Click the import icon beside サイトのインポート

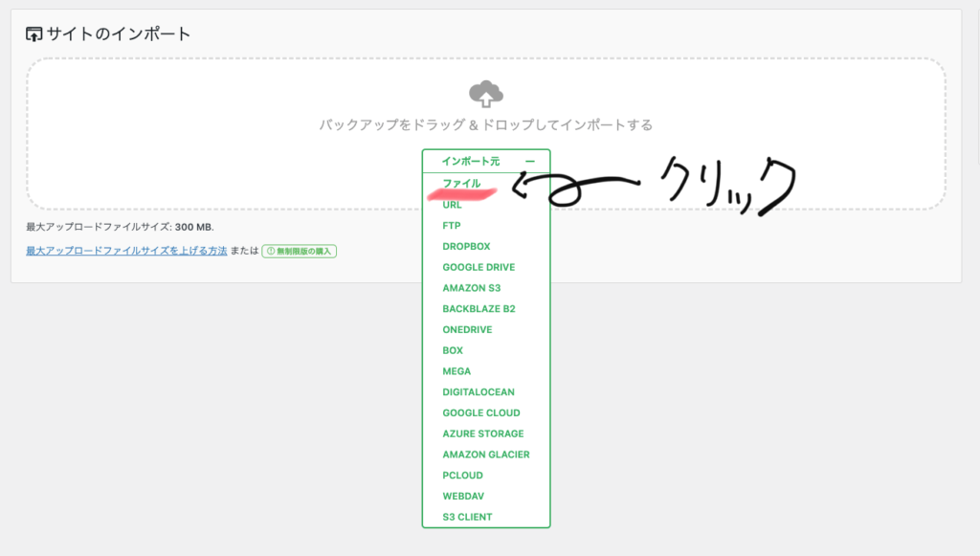pyautogui.click(x=33, y=34)
